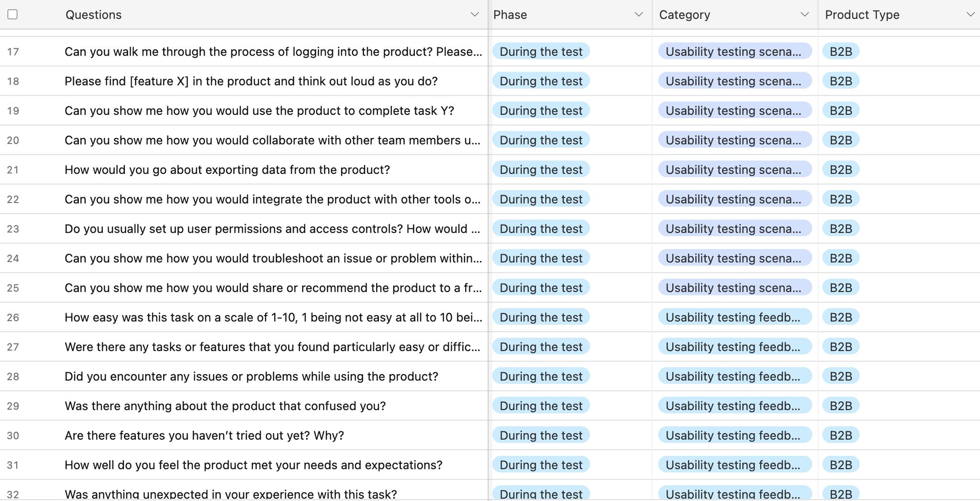Image resolution: width=980 pixels, height=501 pixels.
Task: Click the B2B tag on row 20
Action: (x=840, y=140)
